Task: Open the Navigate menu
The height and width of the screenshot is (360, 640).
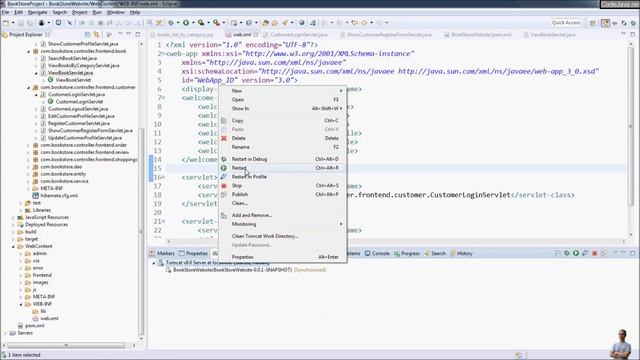Action: pyautogui.click(x=37, y=12)
